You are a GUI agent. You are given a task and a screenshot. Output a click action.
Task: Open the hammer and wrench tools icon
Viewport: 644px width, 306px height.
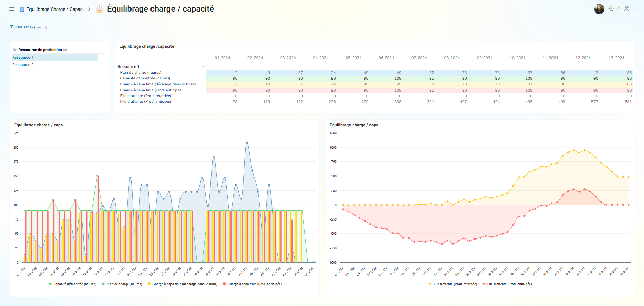click(x=626, y=9)
